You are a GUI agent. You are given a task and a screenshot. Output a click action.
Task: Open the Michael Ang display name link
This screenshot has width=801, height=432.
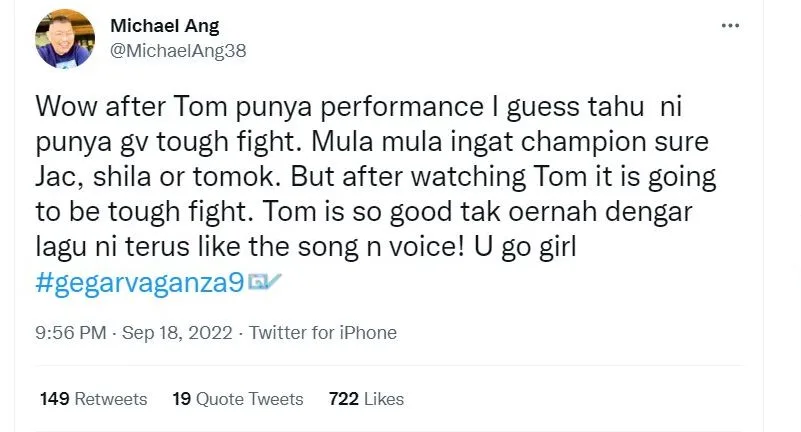point(162,26)
